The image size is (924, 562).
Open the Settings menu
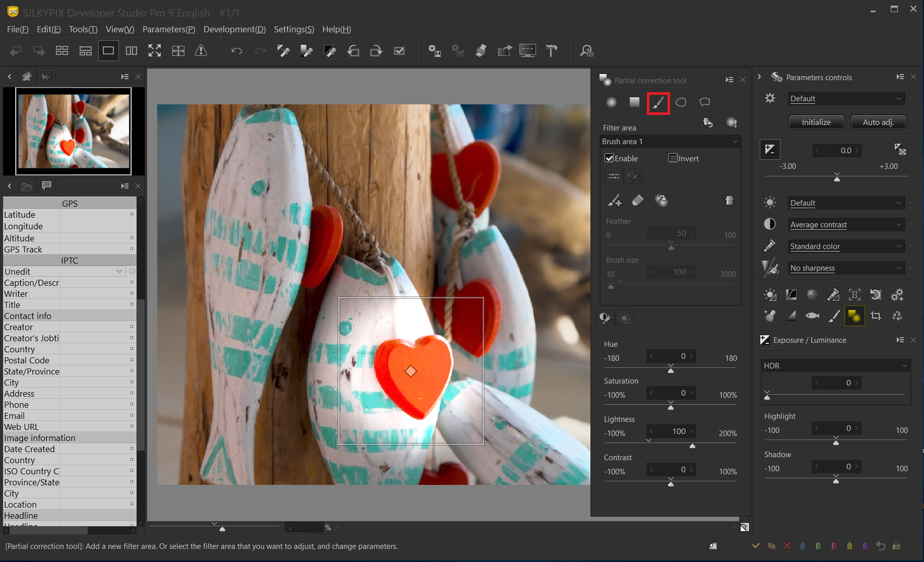pos(294,29)
